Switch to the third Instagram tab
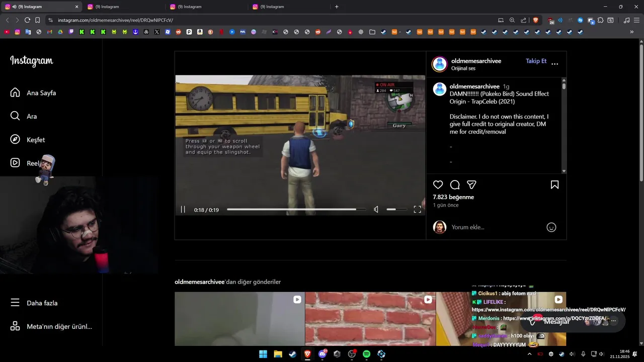The image size is (644, 362). pyautogui.click(x=206, y=7)
